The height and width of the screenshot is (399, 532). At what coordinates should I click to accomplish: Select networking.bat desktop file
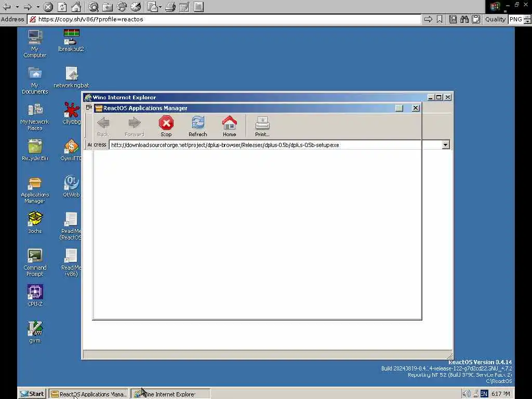click(x=71, y=77)
